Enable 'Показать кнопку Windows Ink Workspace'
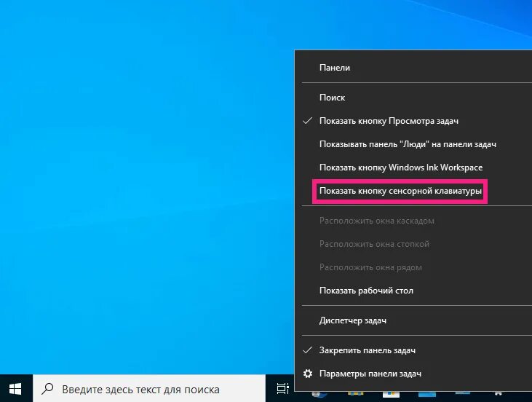 pos(414,167)
